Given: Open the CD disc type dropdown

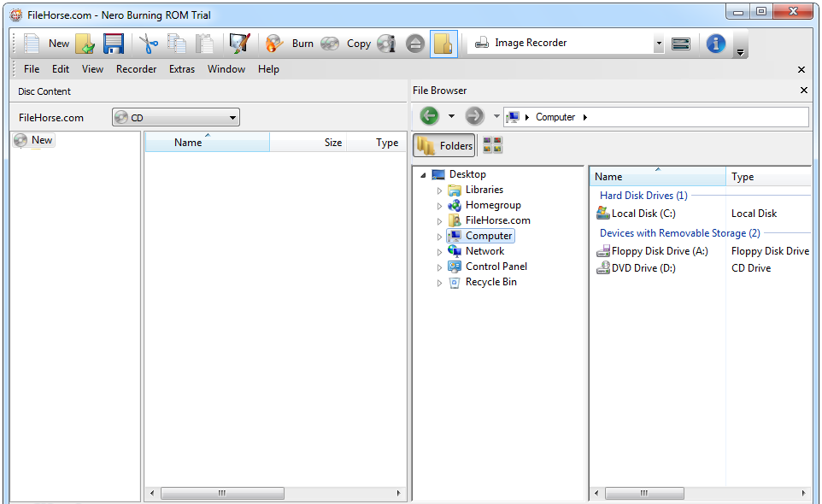Looking at the screenshot, I should click(176, 117).
